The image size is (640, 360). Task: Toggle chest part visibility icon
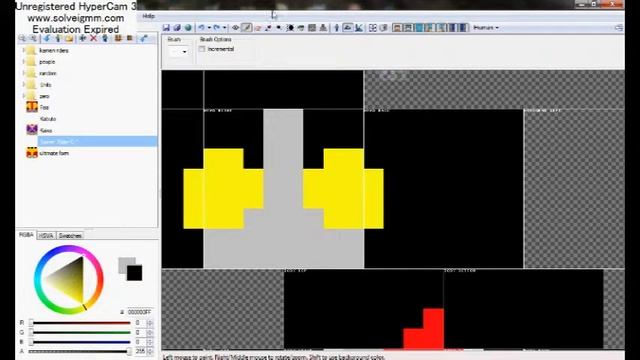[x=419, y=28]
